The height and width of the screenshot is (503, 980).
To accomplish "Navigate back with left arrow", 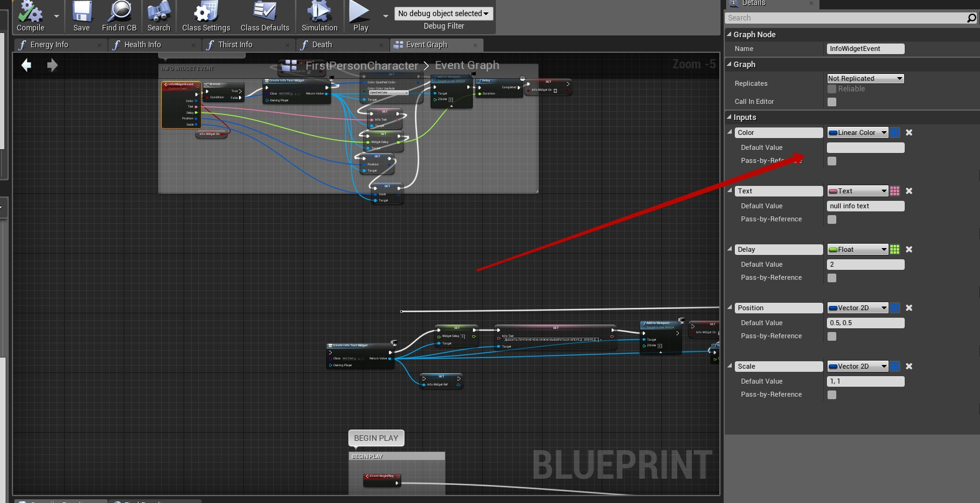I will click(26, 65).
